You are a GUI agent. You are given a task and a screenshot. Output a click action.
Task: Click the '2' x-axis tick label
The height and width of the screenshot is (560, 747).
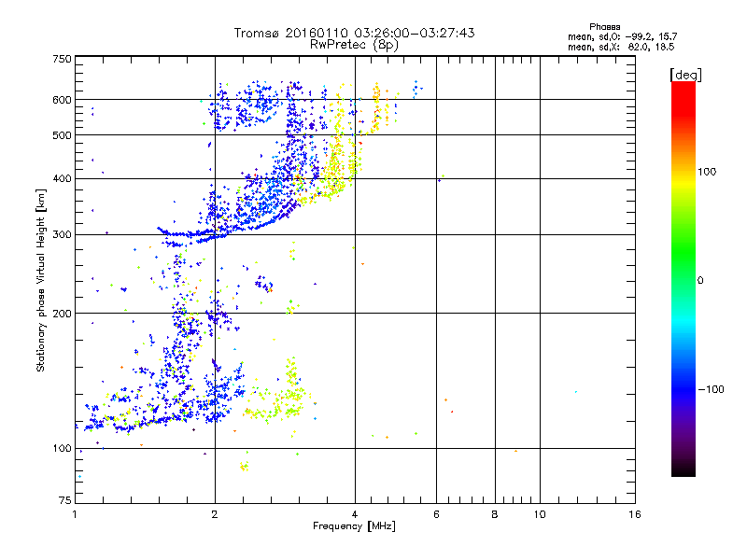(x=215, y=514)
